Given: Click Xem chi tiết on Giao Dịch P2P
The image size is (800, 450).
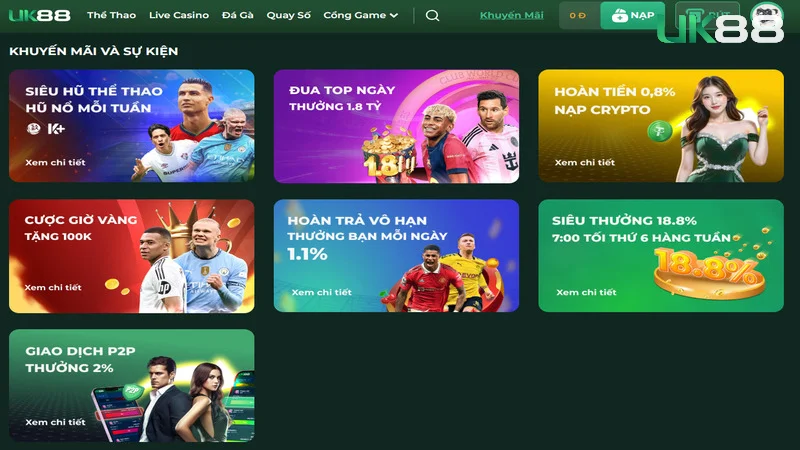Looking at the screenshot, I should click(x=55, y=422).
